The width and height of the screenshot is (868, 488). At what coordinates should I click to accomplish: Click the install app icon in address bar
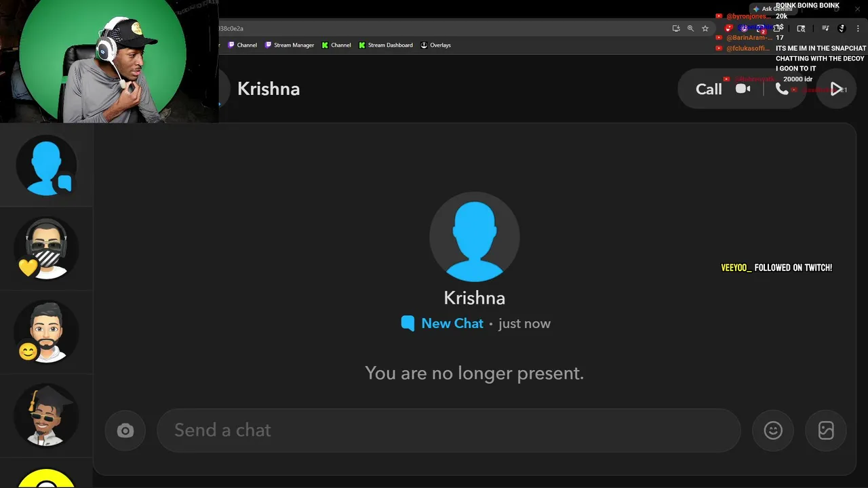pyautogui.click(x=676, y=28)
